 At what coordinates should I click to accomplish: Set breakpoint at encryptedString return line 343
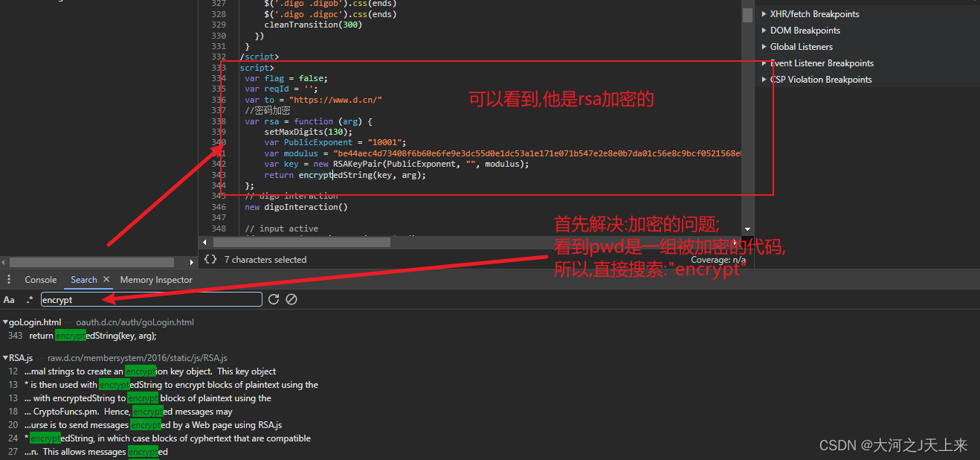coord(218,174)
